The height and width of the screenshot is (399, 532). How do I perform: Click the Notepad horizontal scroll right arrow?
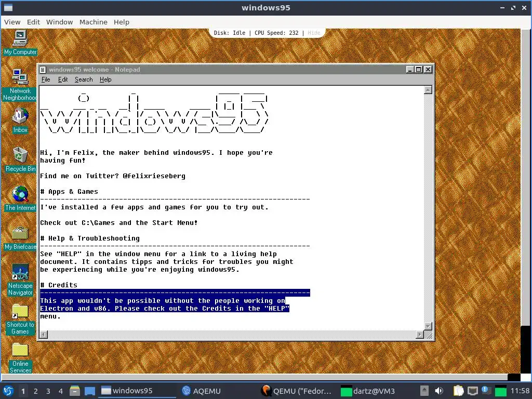tap(420, 335)
